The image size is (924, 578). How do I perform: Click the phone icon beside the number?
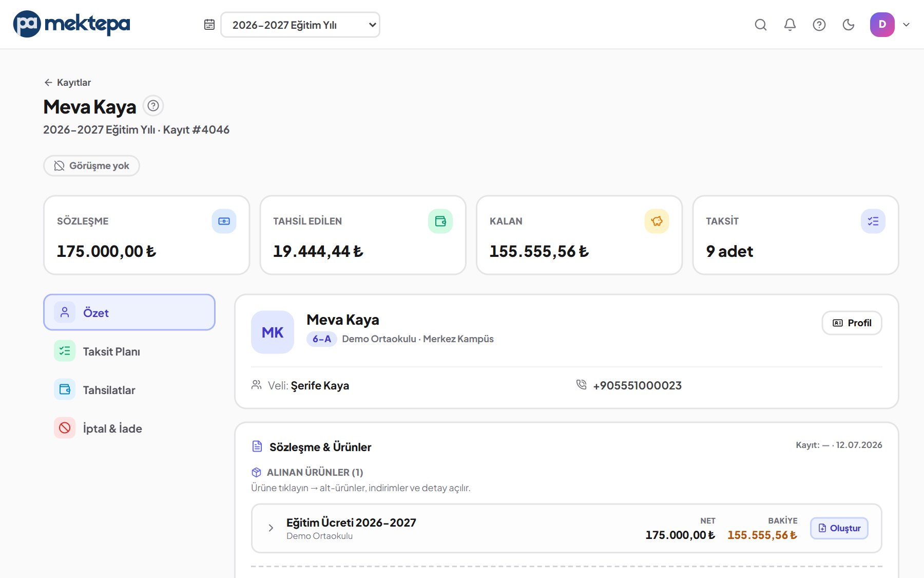point(581,385)
